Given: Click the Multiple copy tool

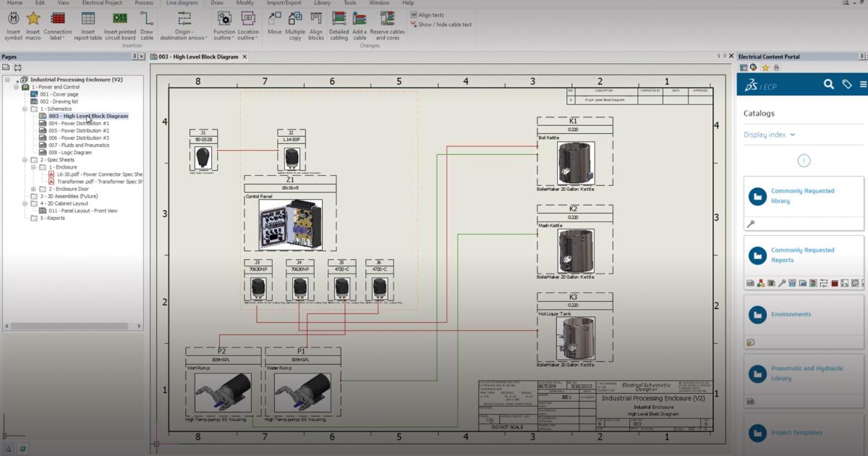Looking at the screenshot, I should [x=295, y=25].
